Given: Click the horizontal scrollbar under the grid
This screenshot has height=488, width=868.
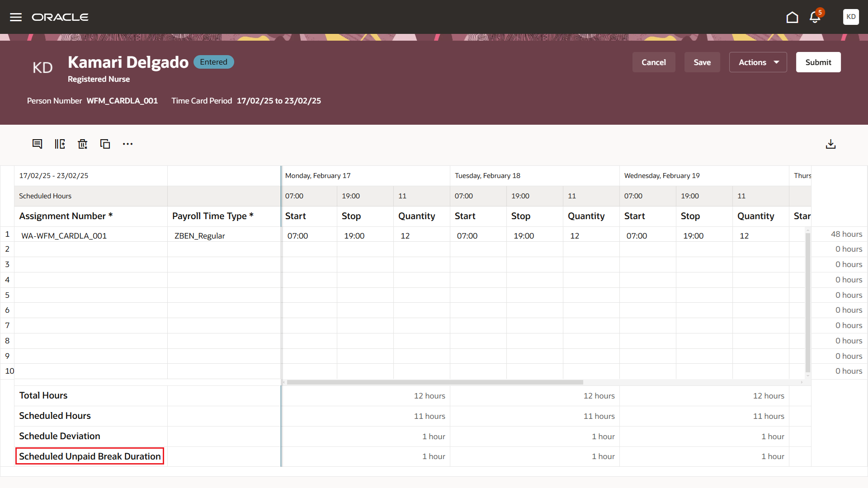Looking at the screenshot, I should pos(434,382).
